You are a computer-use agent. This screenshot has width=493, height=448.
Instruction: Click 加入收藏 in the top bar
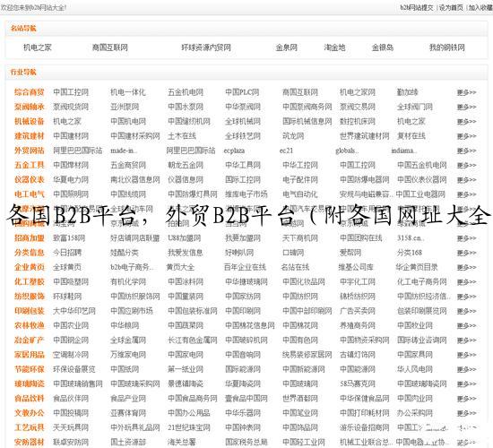pos(480,7)
